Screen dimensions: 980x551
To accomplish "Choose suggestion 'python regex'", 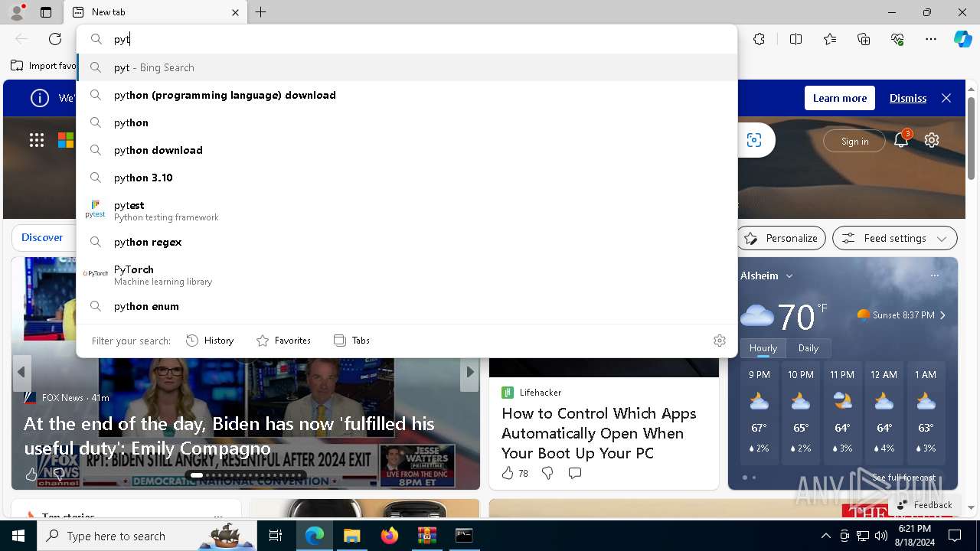I will [407, 242].
